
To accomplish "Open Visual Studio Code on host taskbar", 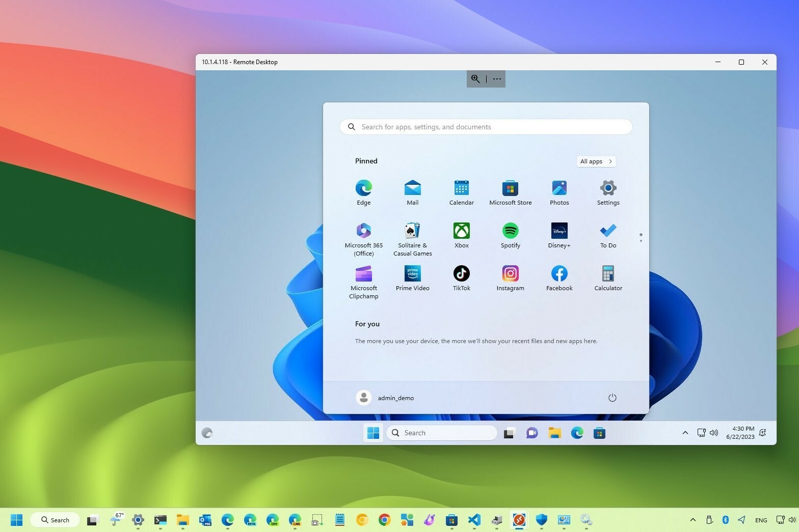I will tap(474, 520).
